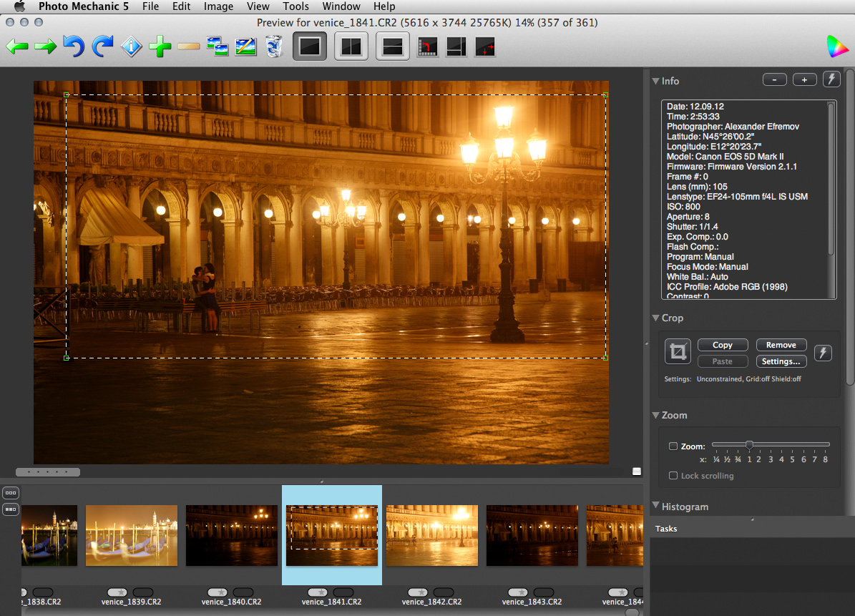Delete photo using the trash bin icon

point(273,47)
